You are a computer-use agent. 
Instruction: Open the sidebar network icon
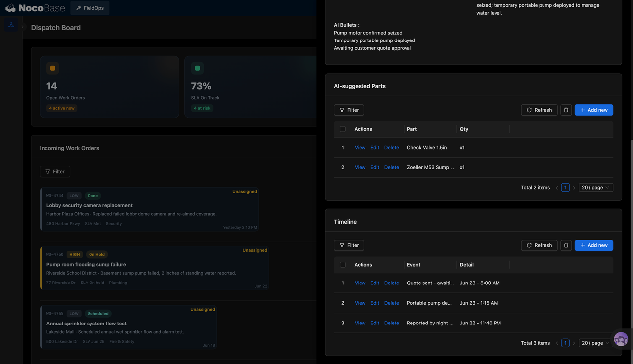point(11,25)
